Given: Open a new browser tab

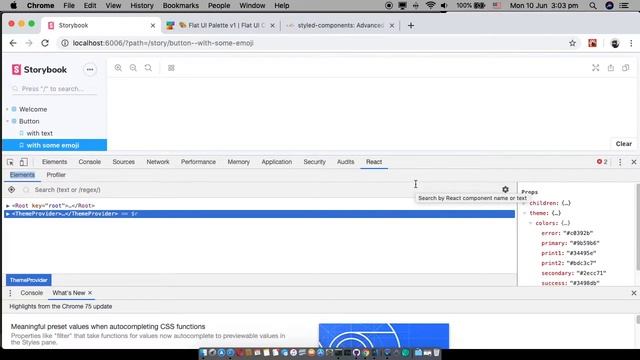Looking at the screenshot, I should click(x=411, y=25).
